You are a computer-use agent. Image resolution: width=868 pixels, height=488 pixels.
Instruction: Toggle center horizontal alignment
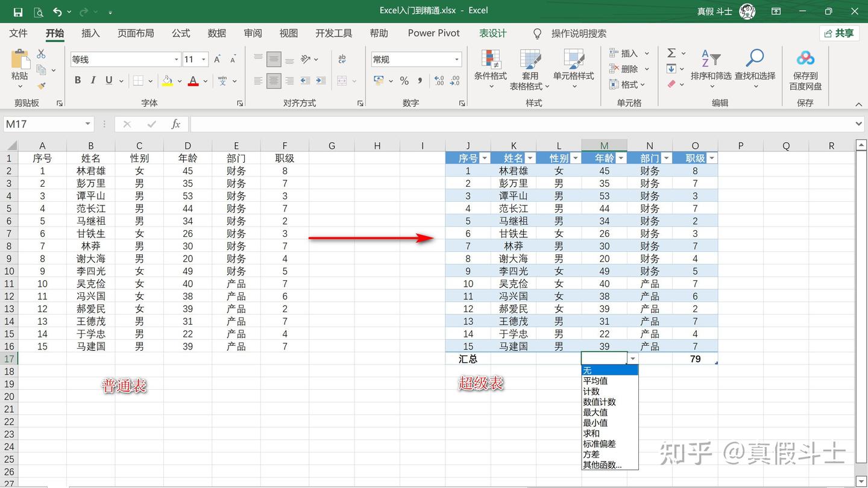[x=274, y=81]
